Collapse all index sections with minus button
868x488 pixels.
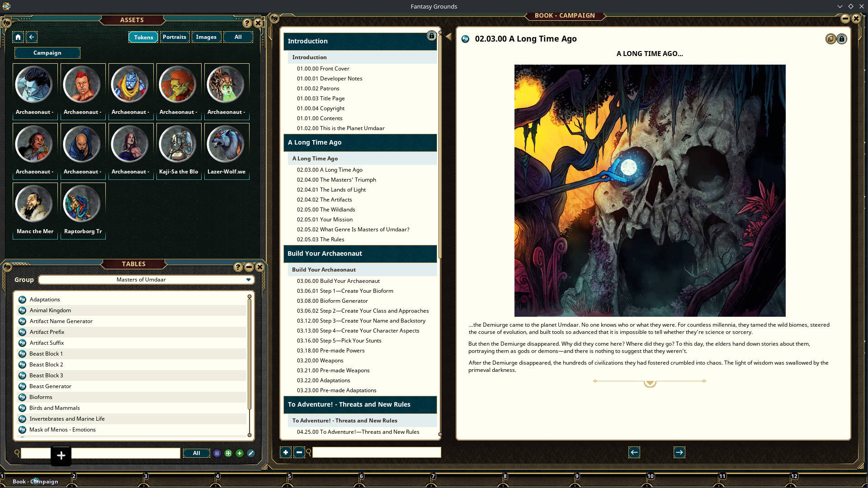[299, 452]
